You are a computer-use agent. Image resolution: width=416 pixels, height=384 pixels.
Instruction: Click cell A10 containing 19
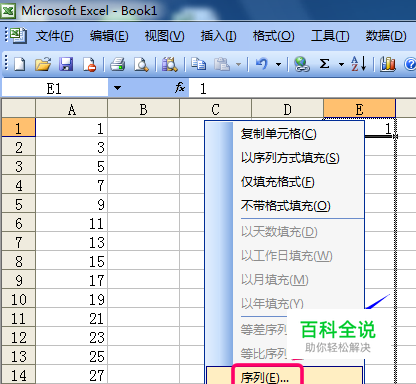[71, 299]
